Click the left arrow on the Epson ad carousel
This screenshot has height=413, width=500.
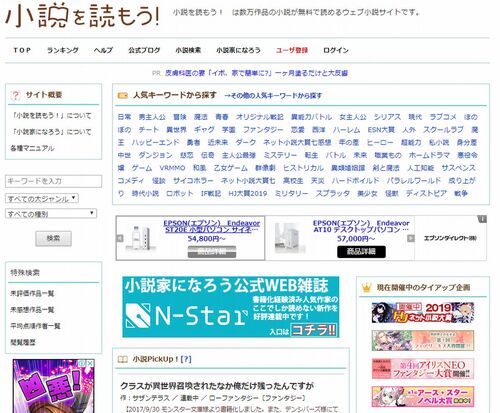[x=120, y=238]
